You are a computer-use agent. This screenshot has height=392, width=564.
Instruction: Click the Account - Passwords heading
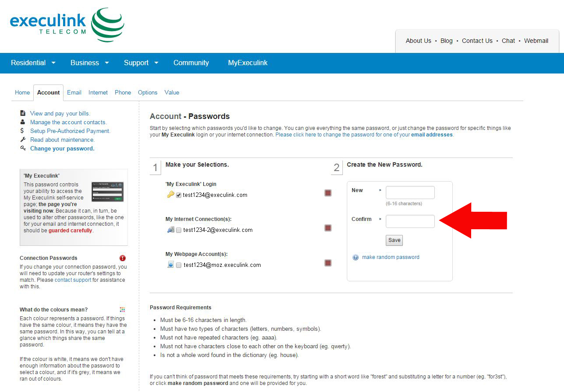(x=190, y=116)
